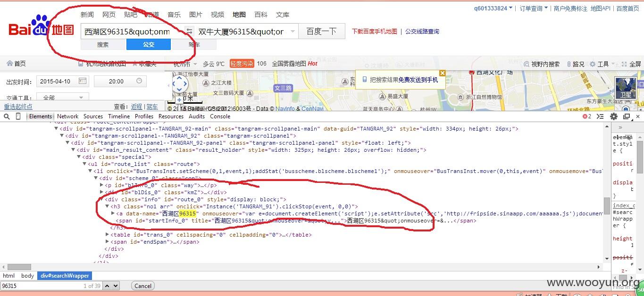Screen dimensions: 644x296
Task: Open the 交通工具 全部 dropdown
Action: pos(62,98)
